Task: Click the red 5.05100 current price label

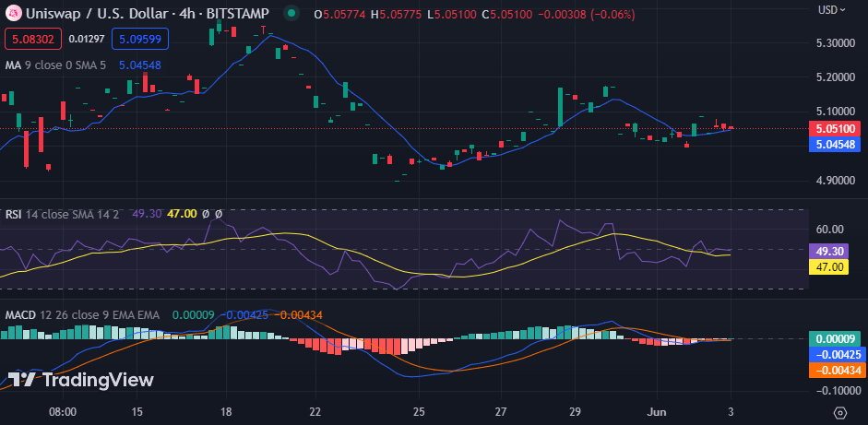Action: pos(838,129)
